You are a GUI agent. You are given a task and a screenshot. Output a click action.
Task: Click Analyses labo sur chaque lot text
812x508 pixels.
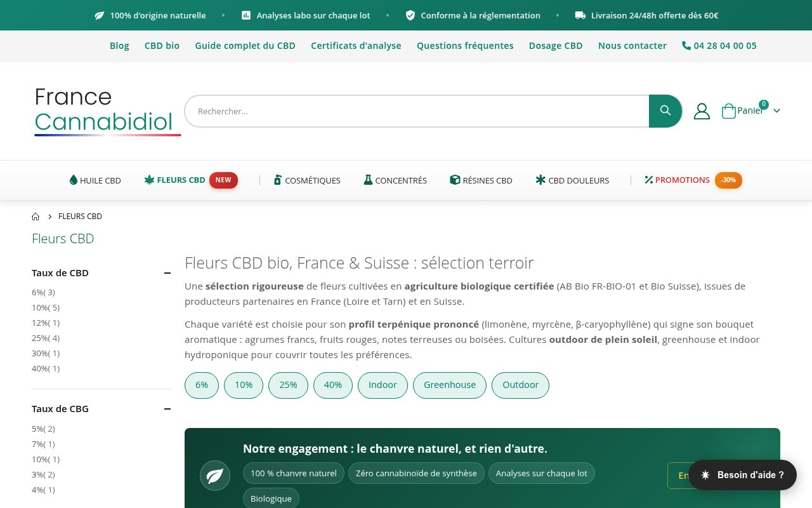(313, 15)
